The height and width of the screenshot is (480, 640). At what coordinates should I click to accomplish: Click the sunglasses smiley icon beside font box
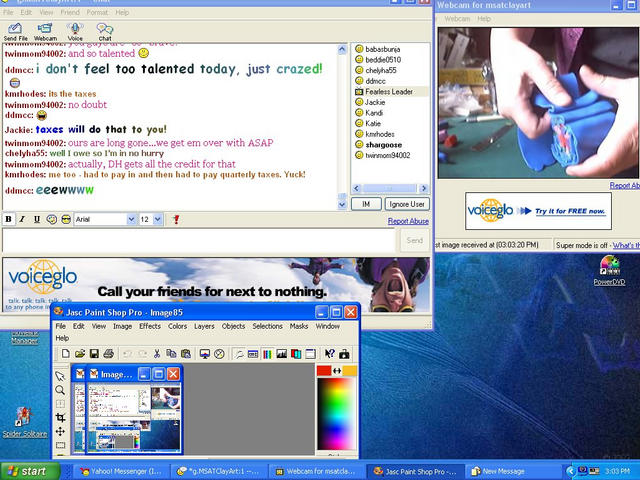click(x=66, y=219)
